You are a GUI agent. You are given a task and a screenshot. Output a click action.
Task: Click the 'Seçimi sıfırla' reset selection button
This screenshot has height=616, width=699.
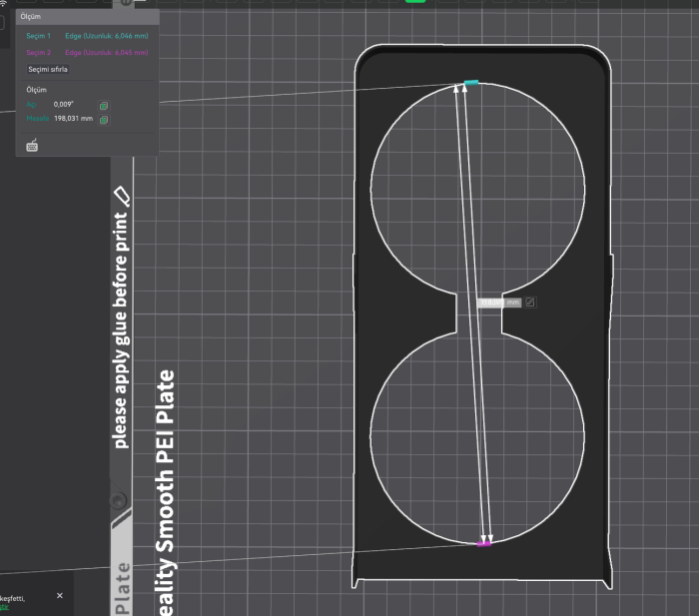tap(48, 69)
